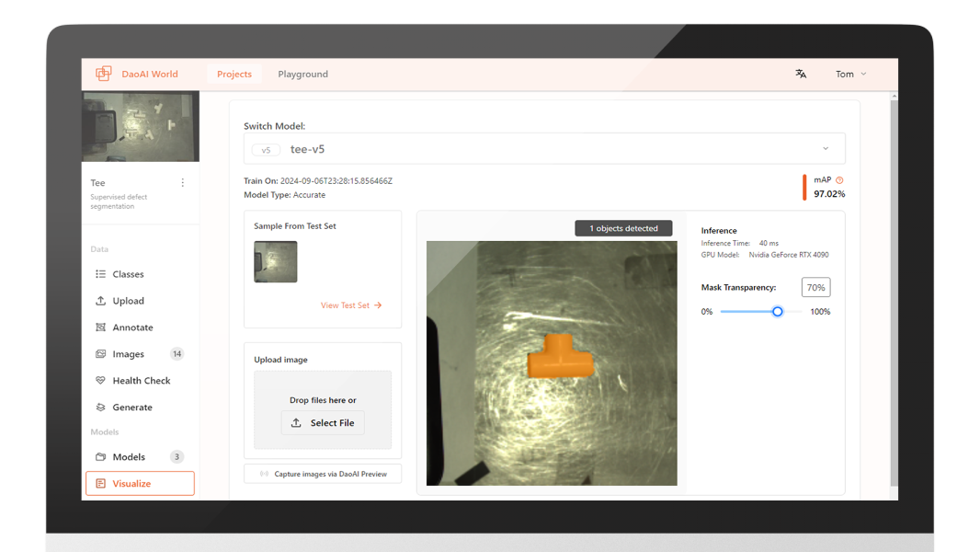Click the Upload icon in sidebar

(x=101, y=301)
